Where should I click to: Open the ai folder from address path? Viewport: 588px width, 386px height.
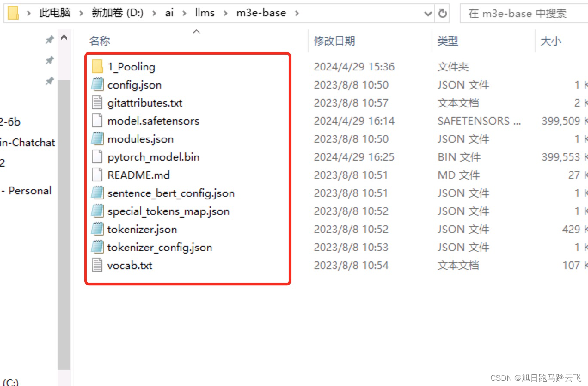169,13
